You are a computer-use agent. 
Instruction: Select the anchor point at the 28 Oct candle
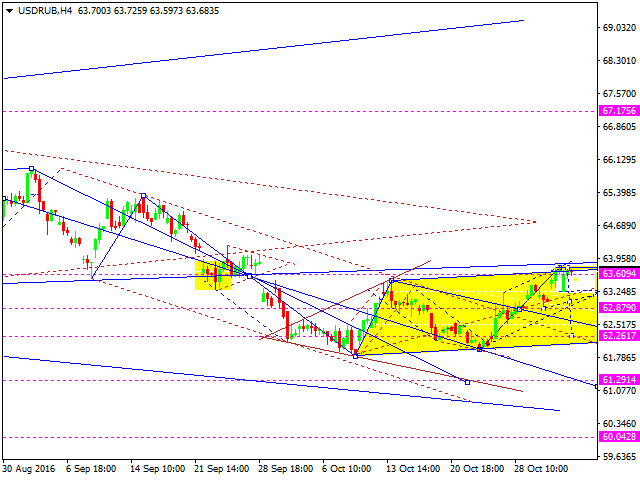519,309
